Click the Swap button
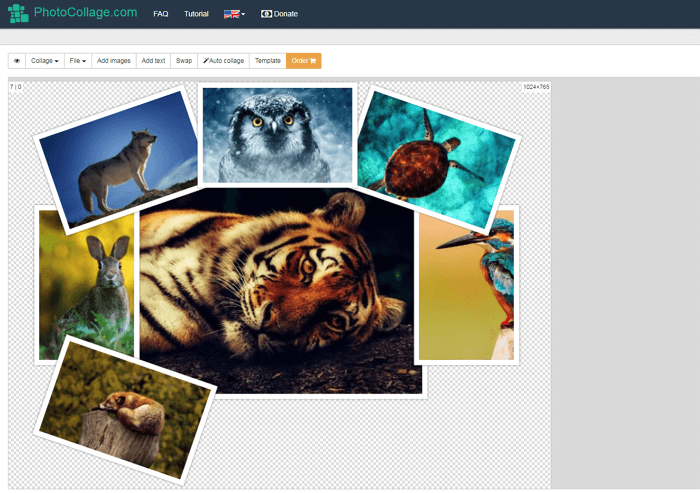Viewport: 700px width, 493px height. [x=184, y=61]
